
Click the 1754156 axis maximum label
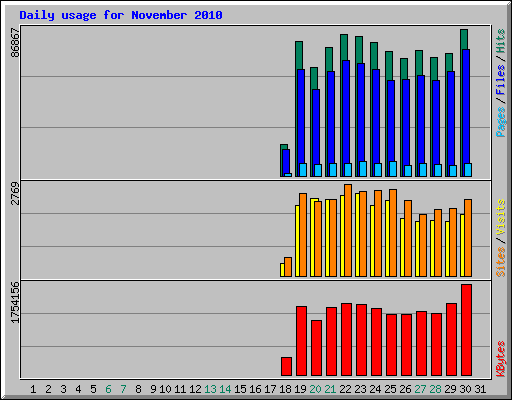coord(15,302)
